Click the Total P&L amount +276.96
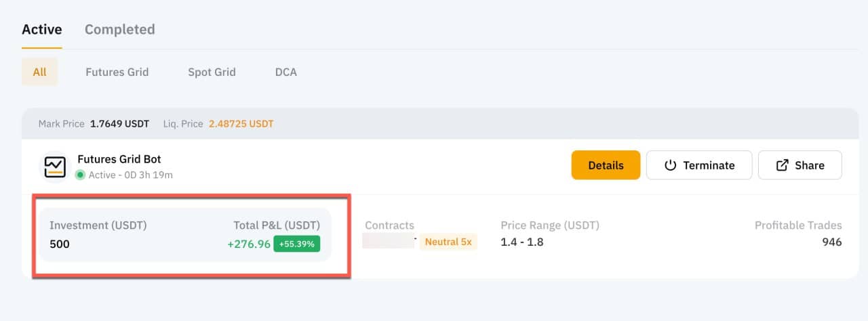Viewport: 868px width, 321px height. click(249, 244)
